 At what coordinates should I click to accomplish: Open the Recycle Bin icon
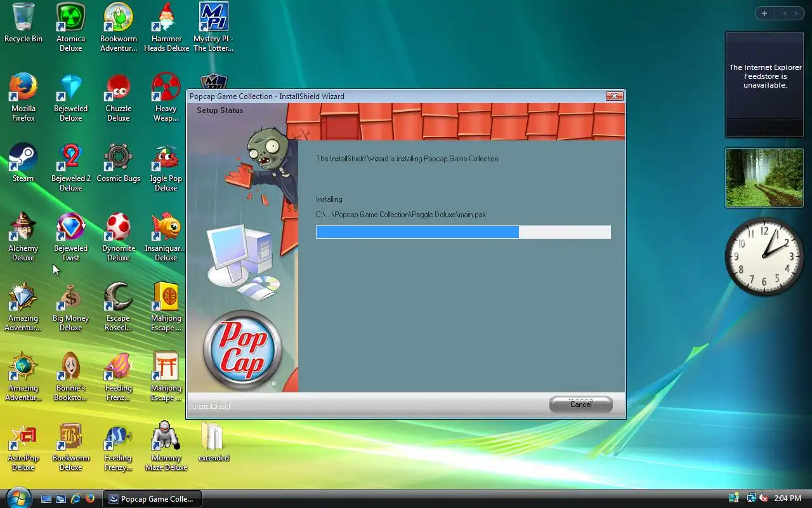pyautogui.click(x=23, y=23)
